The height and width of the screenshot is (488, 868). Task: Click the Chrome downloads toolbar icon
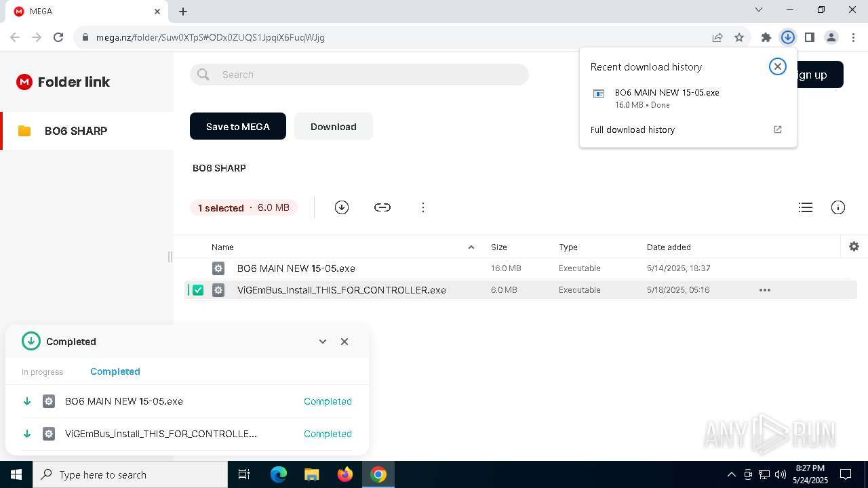(788, 37)
